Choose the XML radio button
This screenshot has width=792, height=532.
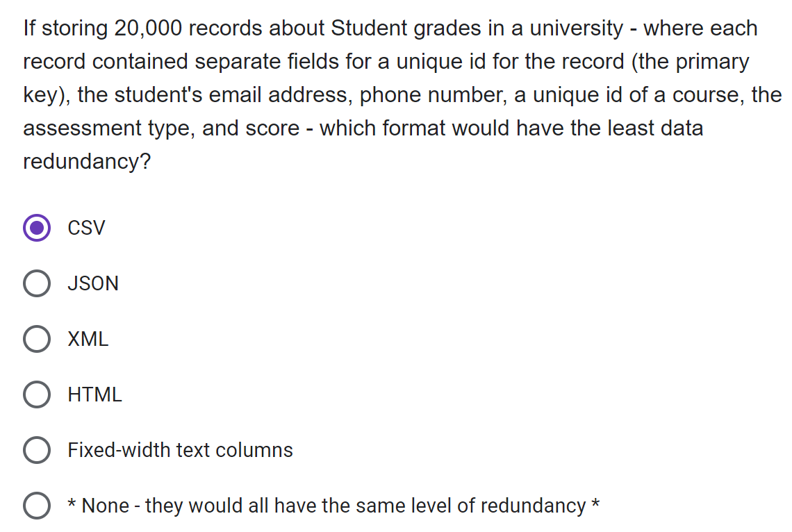[37, 339]
